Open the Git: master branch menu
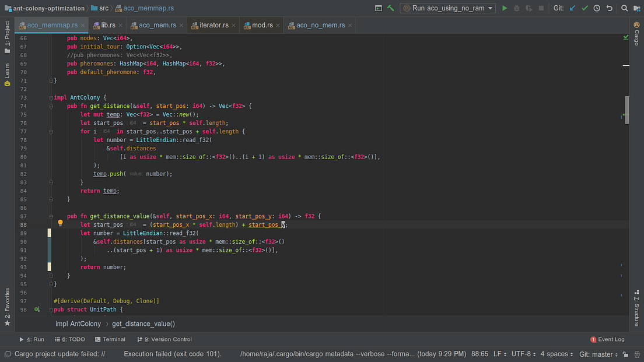Screen dimensions: 644x362 pyautogui.click(x=598, y=354)
